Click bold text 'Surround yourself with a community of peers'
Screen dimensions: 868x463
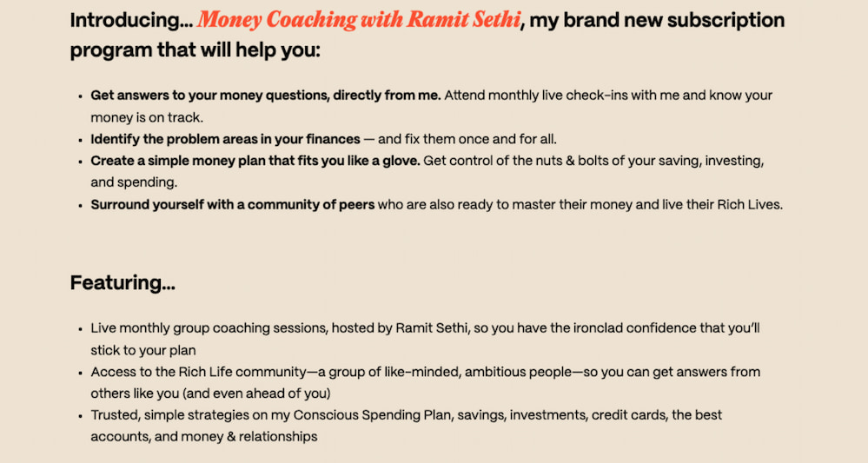[x=233, y=205]
